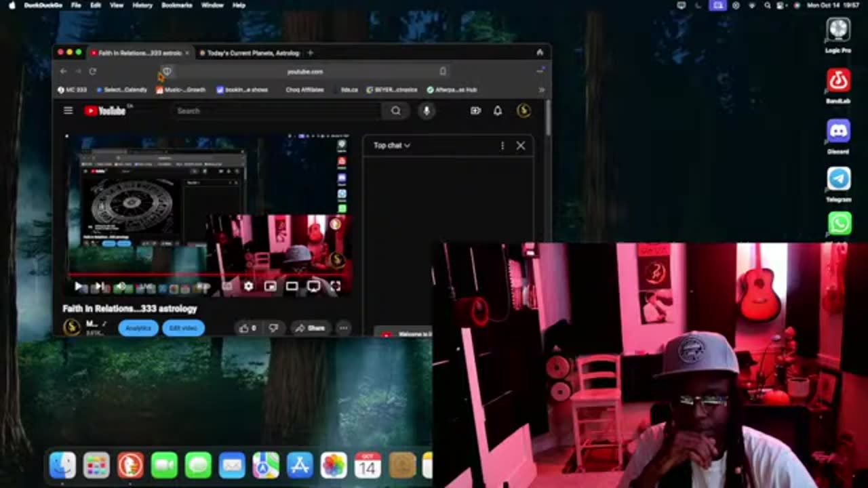Open DuckDuckGo browser in the Dock

click(x=130, y=466)
